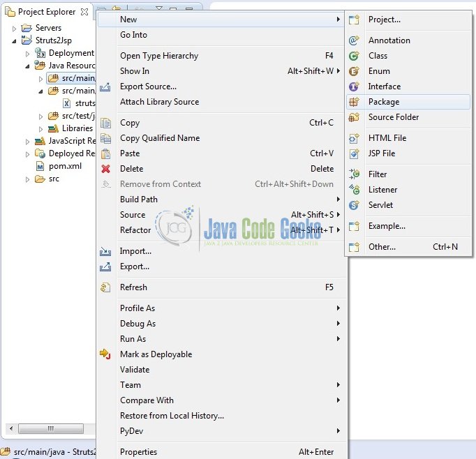476x459 pixels.
Task: Click the Other wizard icon
Action: pos(354,247)
